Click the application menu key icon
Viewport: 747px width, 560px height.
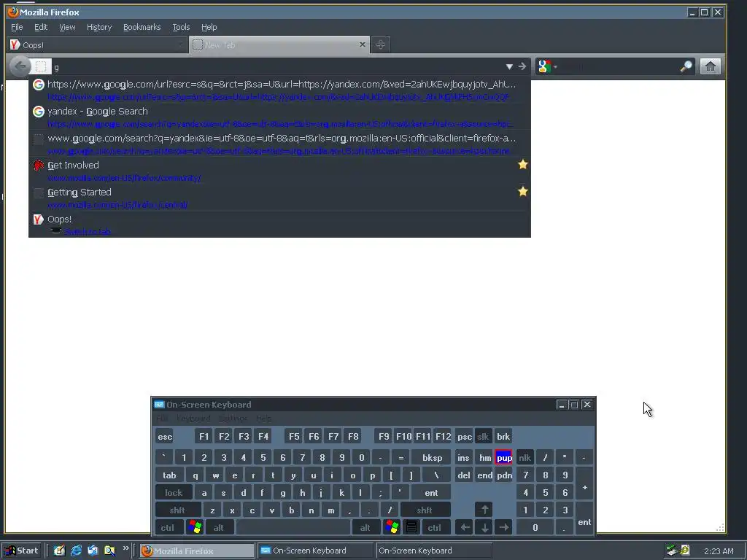tap(411, 527)
